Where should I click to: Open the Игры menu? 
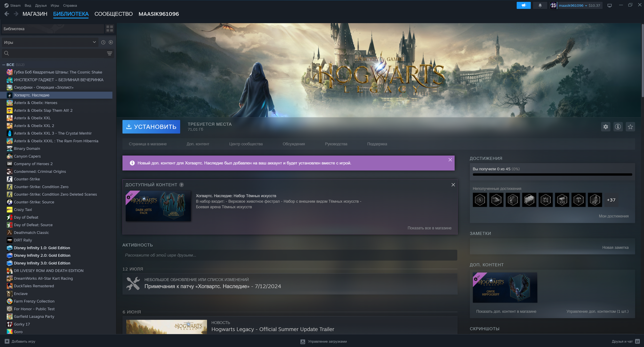tap(55, 5)
